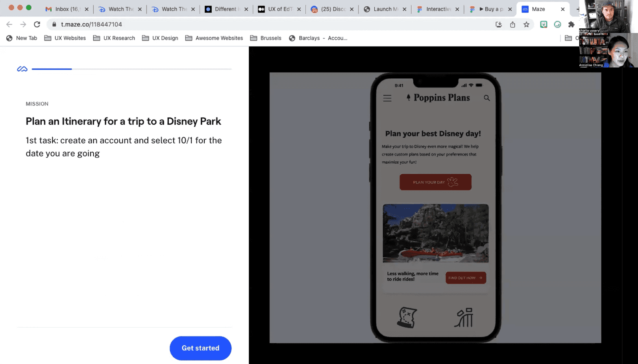Open the Splash Mountain ride photo
Viewport: 638px width, 364px height.
point(436,233)
